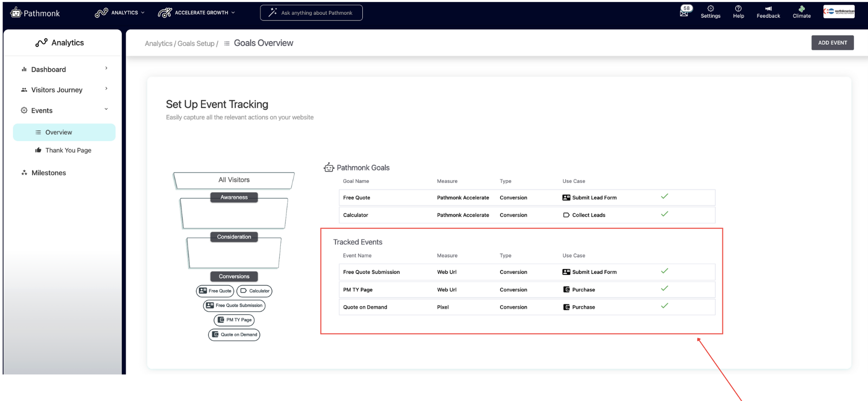The height and width of the screenshot is (401, 868).
Task: Click the Free Quote Submission event name
Action: coord(371,272)
